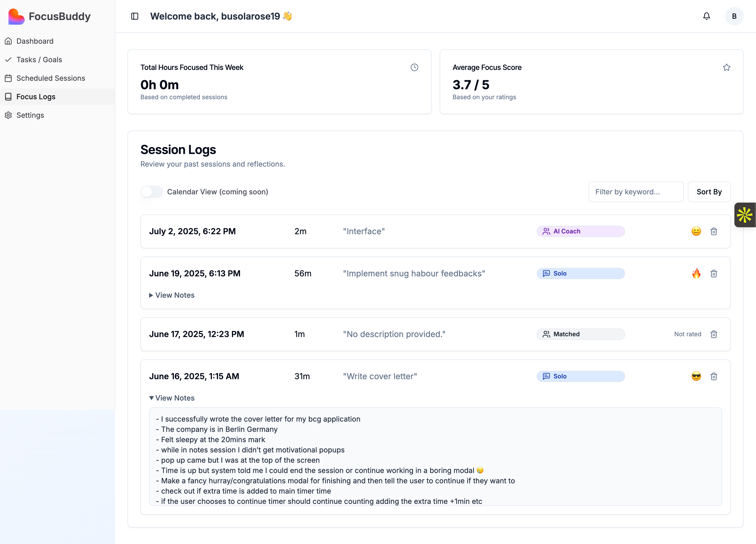The width and height of the screenshot is (756, 544).
Task: Open Settings from the sidebar
Action: click(30, 115)
